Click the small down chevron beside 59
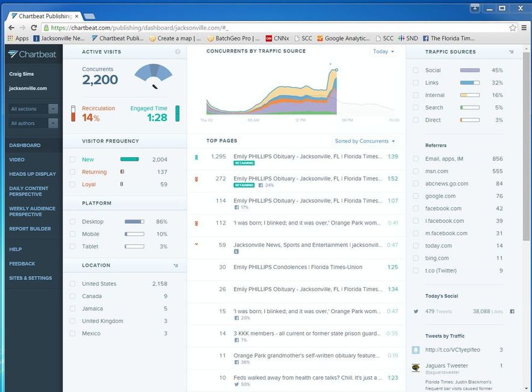The image size is (532, 392). click(x=196, y=244)
